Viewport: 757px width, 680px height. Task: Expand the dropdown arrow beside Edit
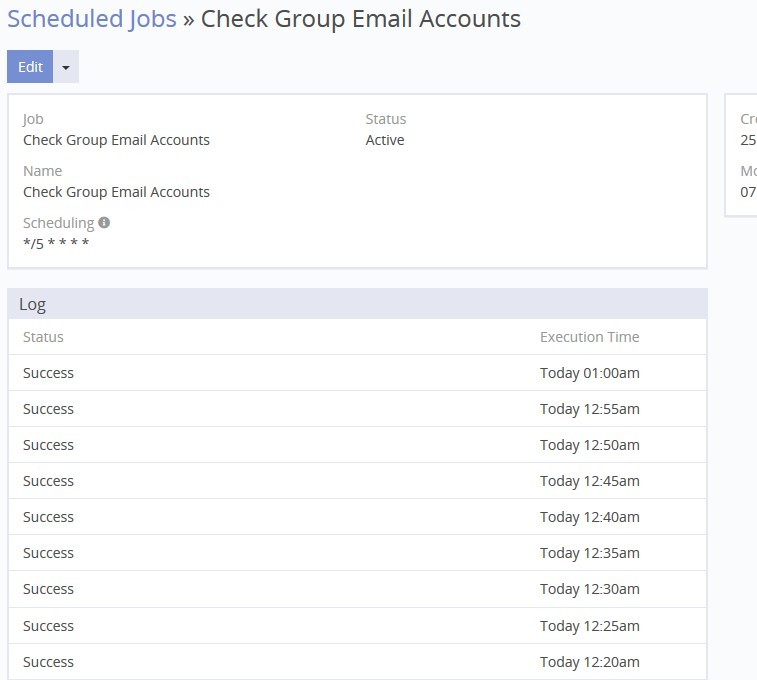pyautogui.click(x=66, y=67)
